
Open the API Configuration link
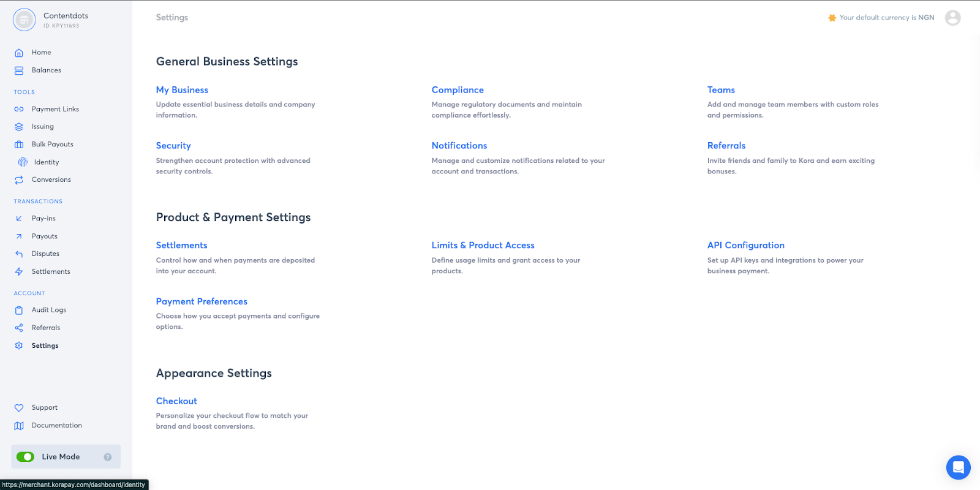tap(746, 246)
